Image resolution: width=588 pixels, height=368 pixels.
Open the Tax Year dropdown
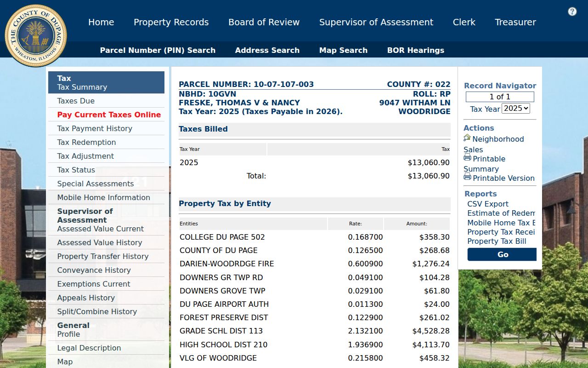point(516,109)
